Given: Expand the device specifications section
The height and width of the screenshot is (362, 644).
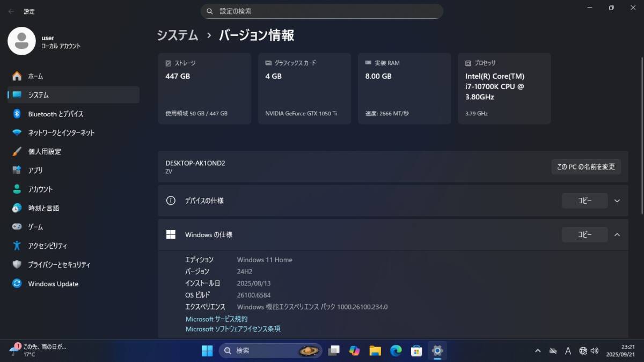Looking at the screenshot, I should pos(617,201).
